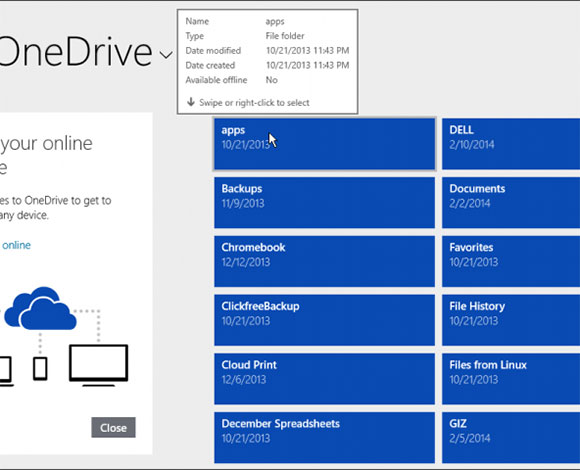Close the OneDrive intro panel

[113, 427]
